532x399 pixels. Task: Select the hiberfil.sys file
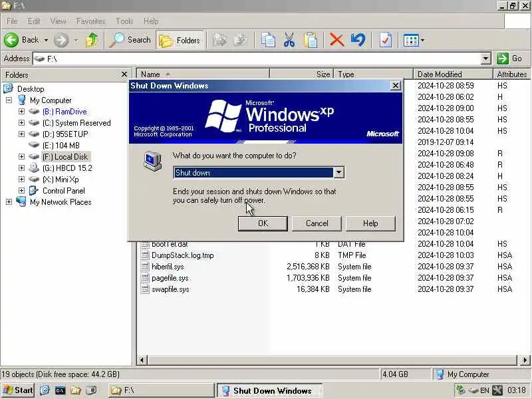click(168, 267)
